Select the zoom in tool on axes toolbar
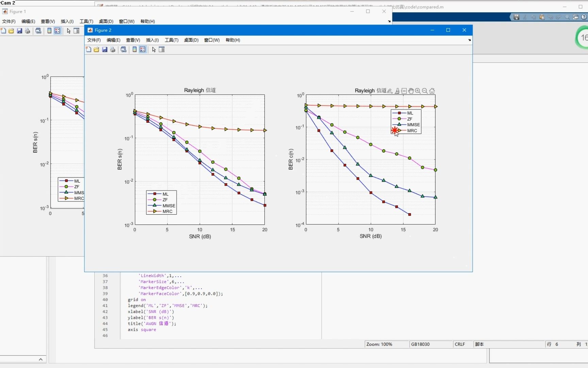 [418, 91]
